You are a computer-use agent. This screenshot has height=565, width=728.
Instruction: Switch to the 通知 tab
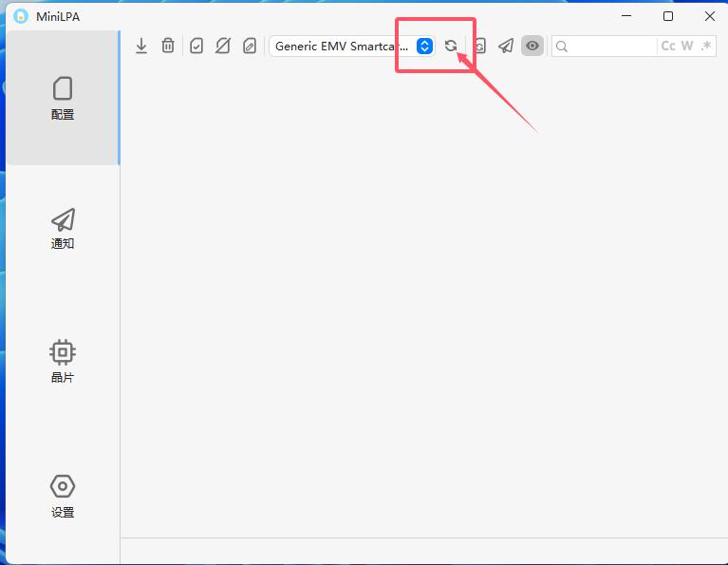coord(63,228)
